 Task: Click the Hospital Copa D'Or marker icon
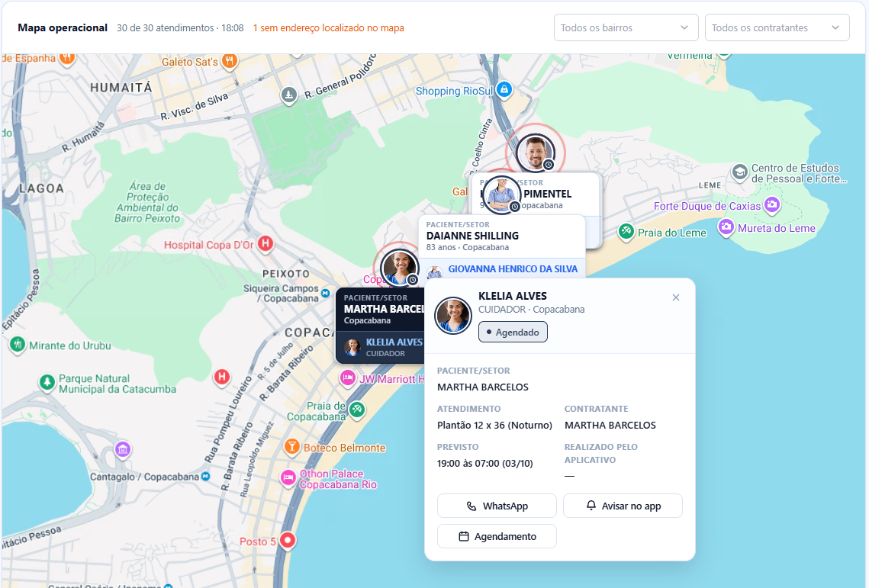266,243
